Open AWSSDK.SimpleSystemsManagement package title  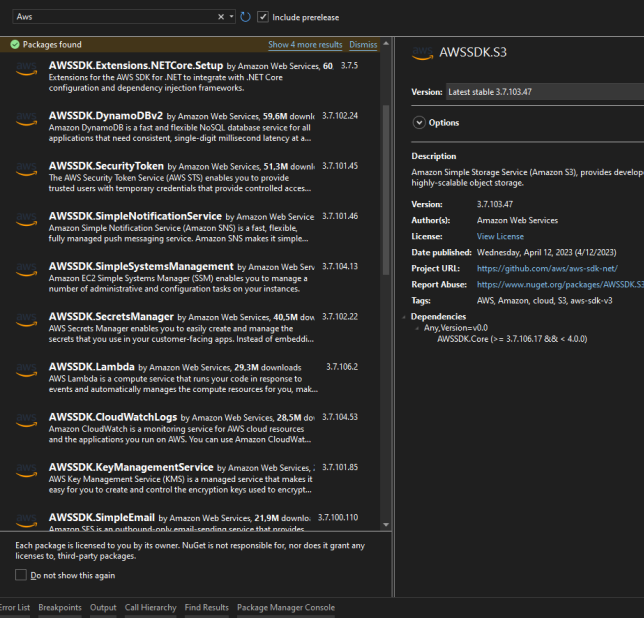coord(141,266)
